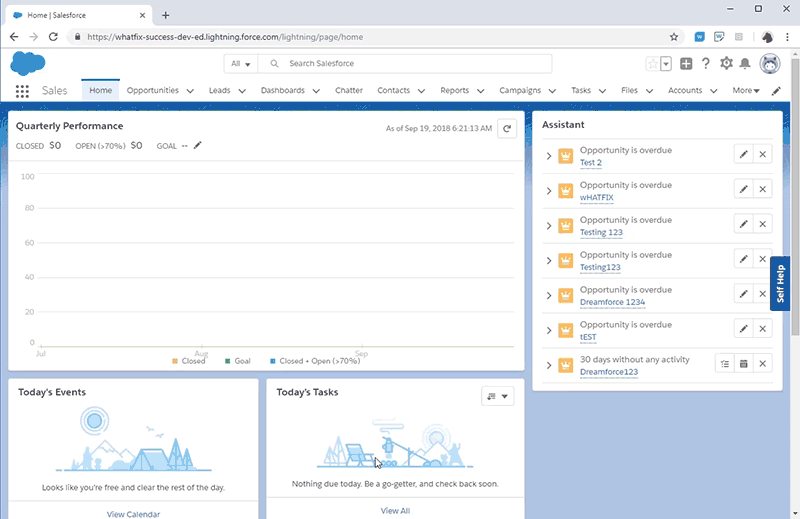Dismiss the Test 2 overdue item

click(762, 154)
